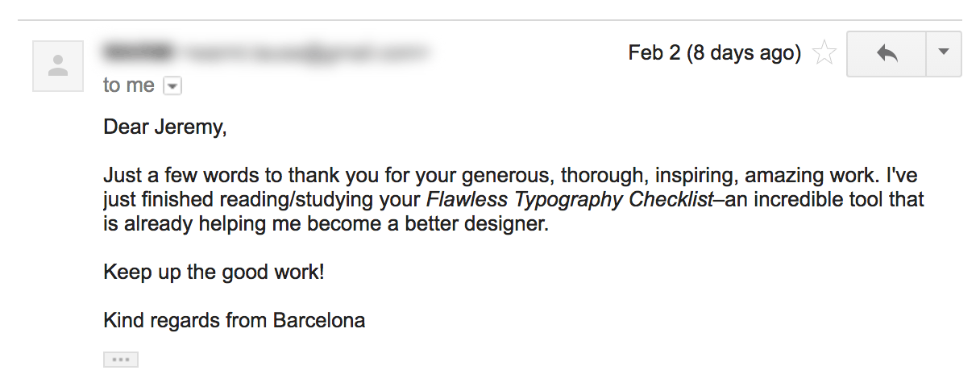Click the Reply arrow button

pos(887,54)
